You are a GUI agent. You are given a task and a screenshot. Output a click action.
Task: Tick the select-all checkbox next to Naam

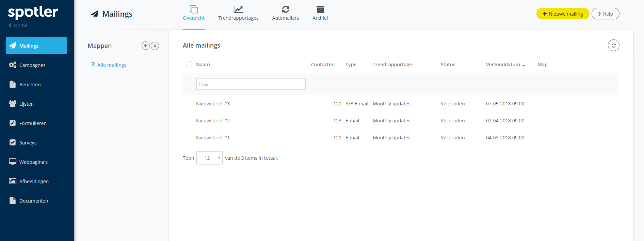[189, 64]
